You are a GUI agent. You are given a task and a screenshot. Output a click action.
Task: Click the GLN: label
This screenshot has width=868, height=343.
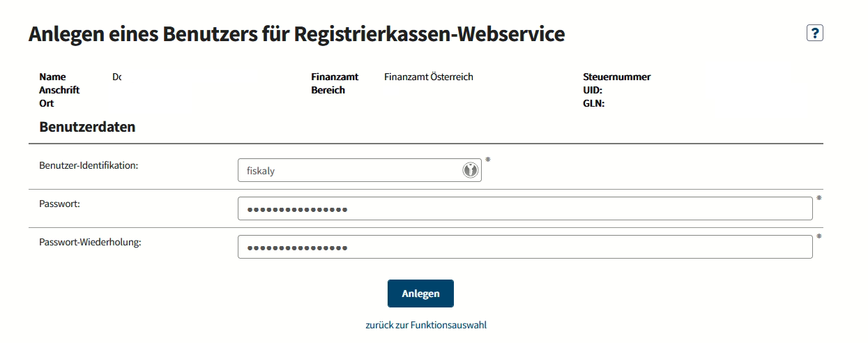[x=593, y=103]
